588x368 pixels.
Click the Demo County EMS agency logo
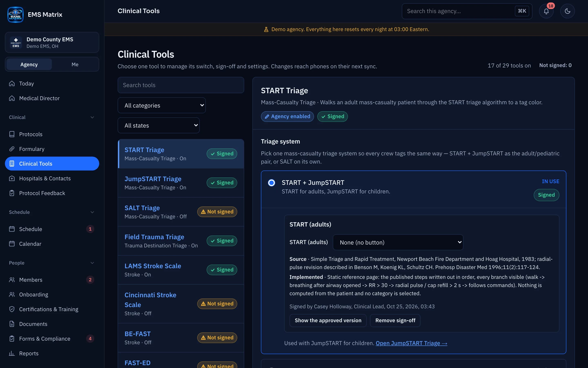pos(16,42)
